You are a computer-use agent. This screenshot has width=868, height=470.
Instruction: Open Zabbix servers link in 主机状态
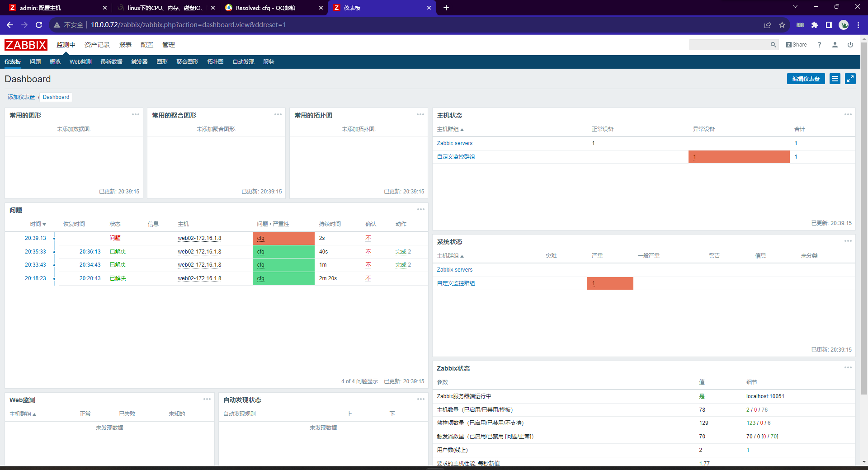point(454,143)
